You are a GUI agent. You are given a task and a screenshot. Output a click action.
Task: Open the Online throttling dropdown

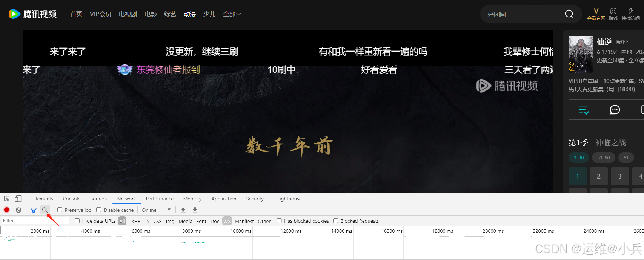click(x=156, y=210)
